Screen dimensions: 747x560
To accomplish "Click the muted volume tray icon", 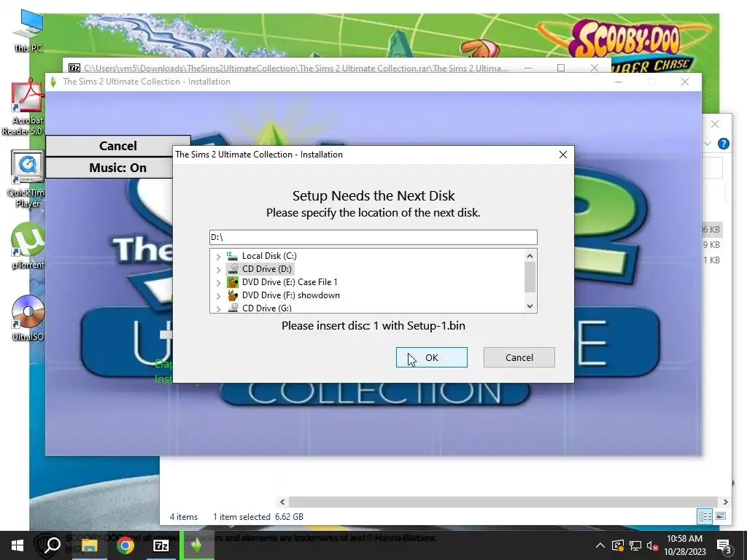I will pyautogui.click(x=653, y=545).
